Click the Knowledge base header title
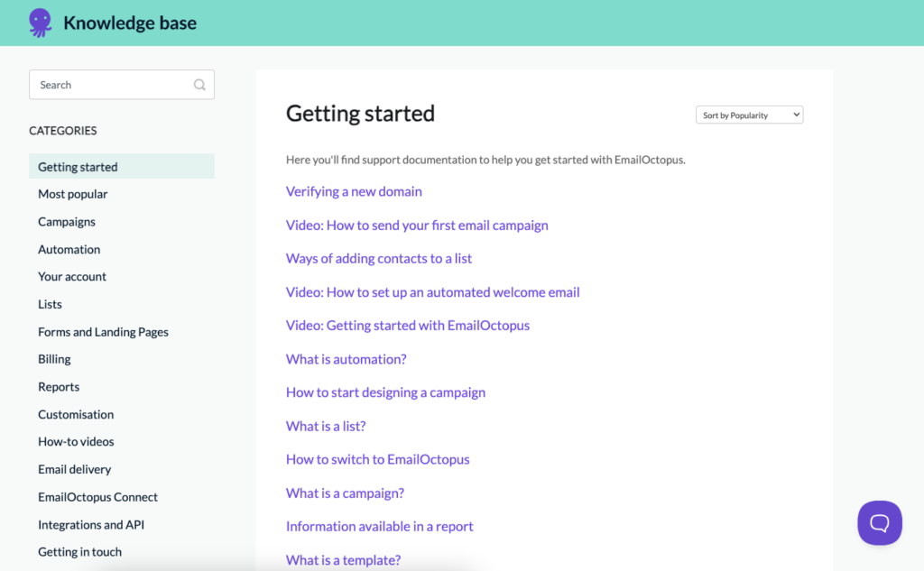 coord(130,23)
